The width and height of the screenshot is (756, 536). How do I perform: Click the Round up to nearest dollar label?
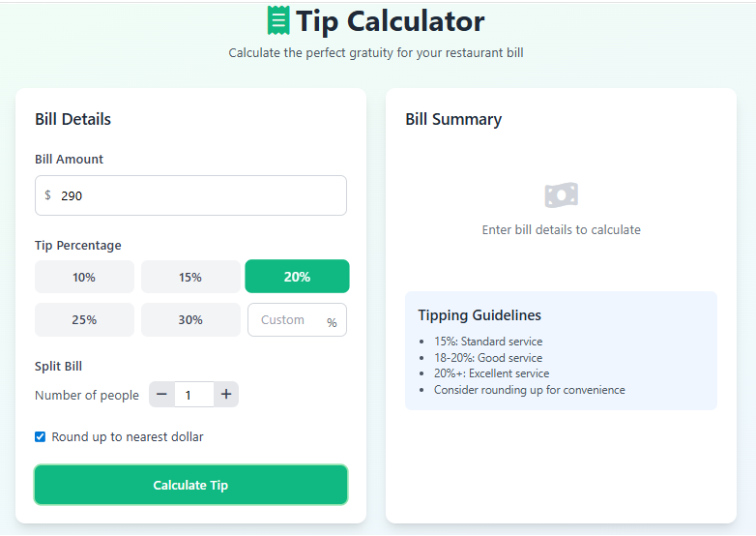pos(128,437)
